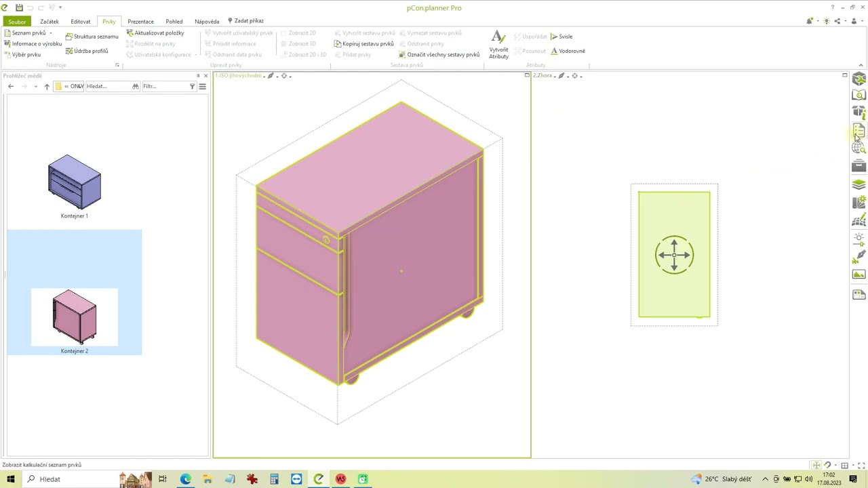Switch to the Pohled ribbon tab

174,22
